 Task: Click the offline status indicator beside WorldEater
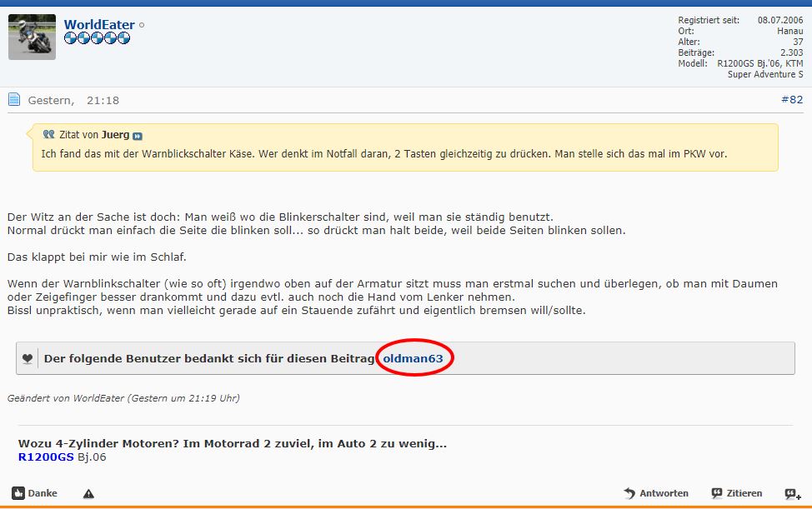pos(142,25)
